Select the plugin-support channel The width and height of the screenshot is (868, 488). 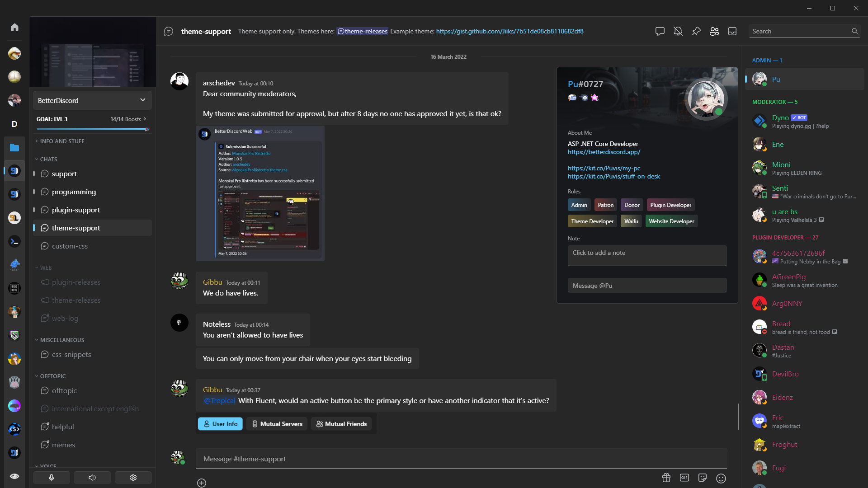tap(93, 210)
